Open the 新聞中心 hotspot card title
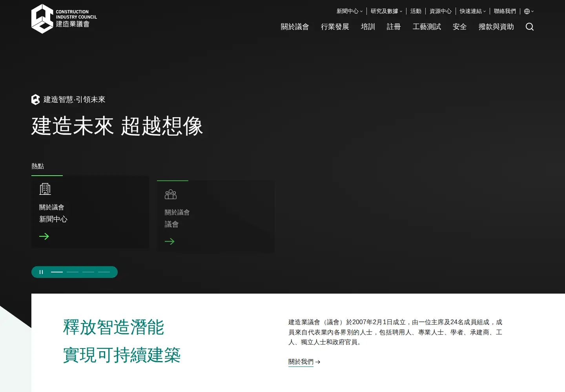 point(53,219)
